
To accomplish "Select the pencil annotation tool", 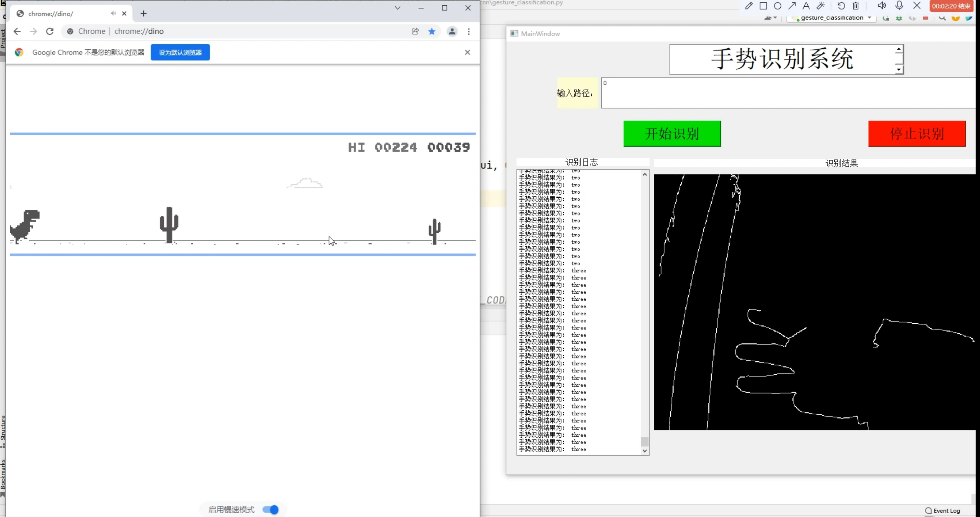I will pos(748,6).
